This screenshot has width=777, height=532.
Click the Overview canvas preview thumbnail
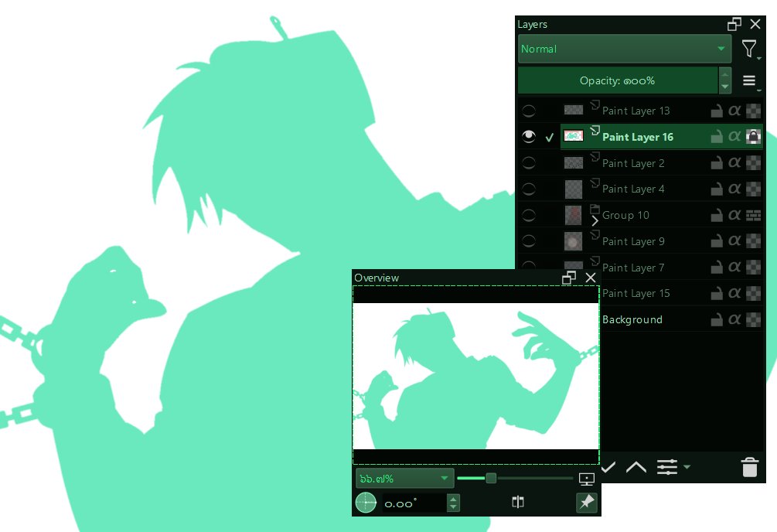(475, 376)
